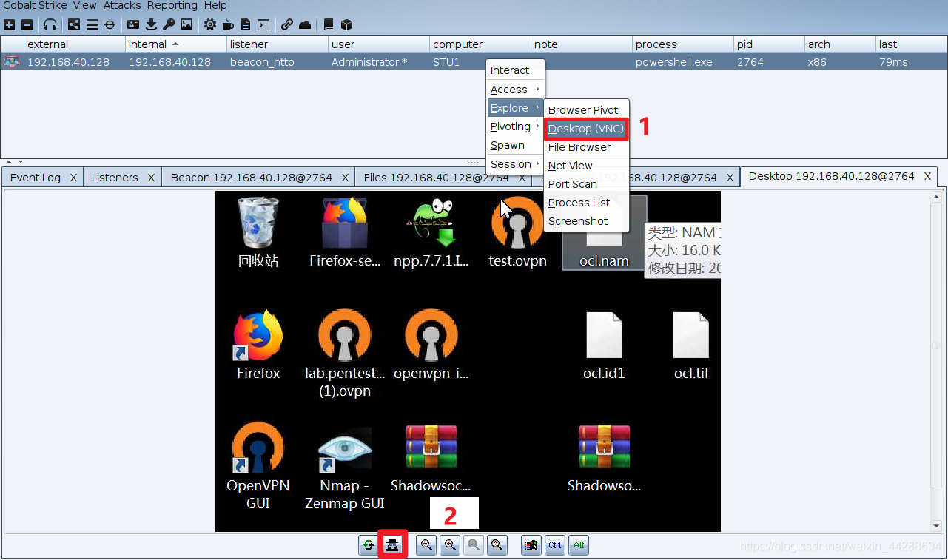Select Browser Pivot from Explore submenu
This screenshot has width=948, height=560.
(586, 110)
